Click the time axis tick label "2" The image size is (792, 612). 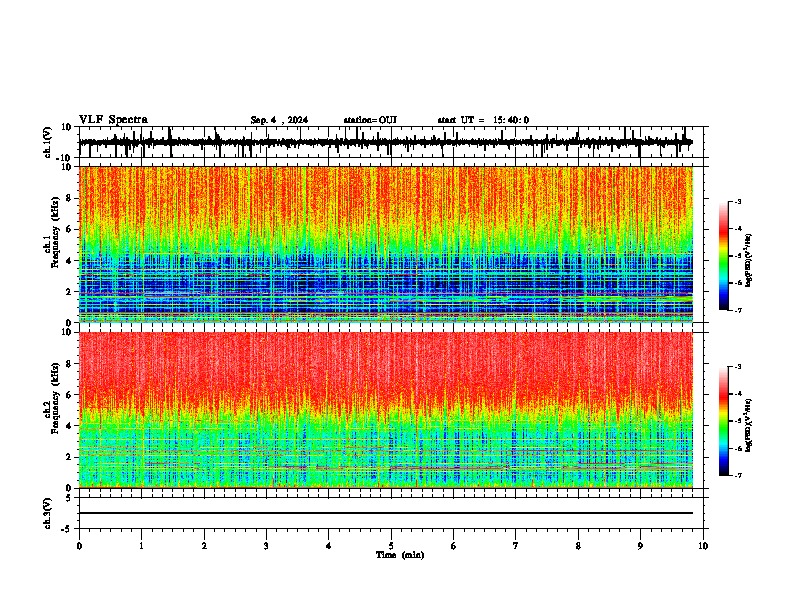point(204,546)
